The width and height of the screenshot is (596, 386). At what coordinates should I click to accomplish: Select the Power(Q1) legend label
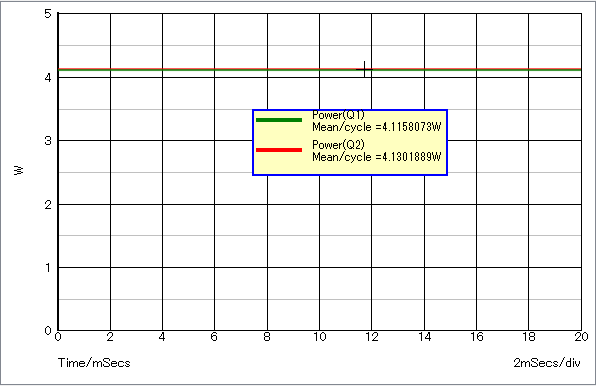[x=338, y=115]
